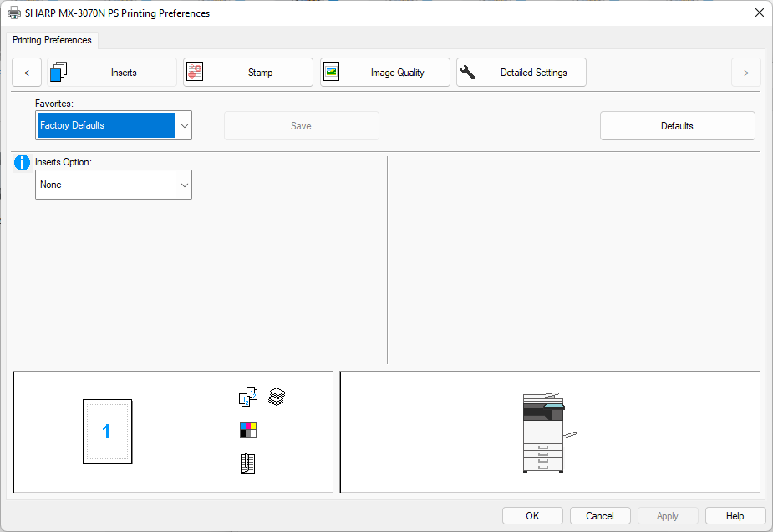Image resolution: width=773 pixels, height=532 pixels.
Task: Open the Detailed Settings tab
Action: (521, 73)
